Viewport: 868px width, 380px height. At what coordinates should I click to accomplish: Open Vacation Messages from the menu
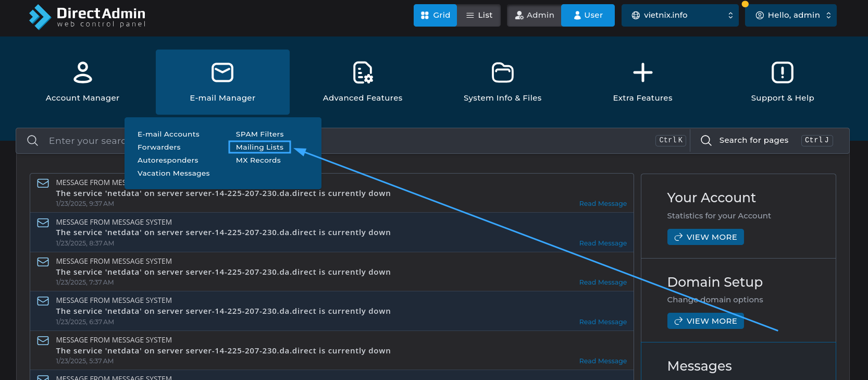tap(173, 173)
